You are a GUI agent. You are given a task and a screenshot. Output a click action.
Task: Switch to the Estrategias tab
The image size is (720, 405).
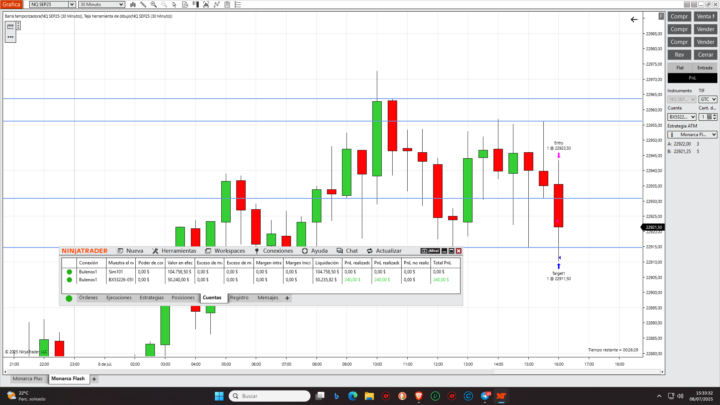[x=152, y=298]
